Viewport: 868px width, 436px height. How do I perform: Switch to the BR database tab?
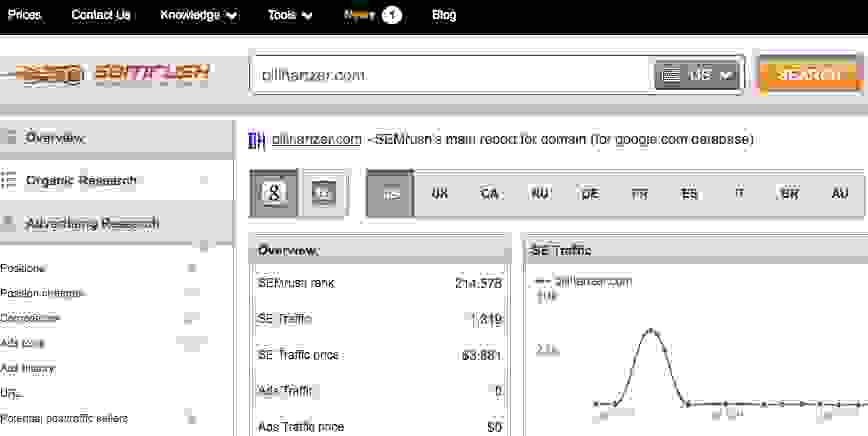click(789, 194)
